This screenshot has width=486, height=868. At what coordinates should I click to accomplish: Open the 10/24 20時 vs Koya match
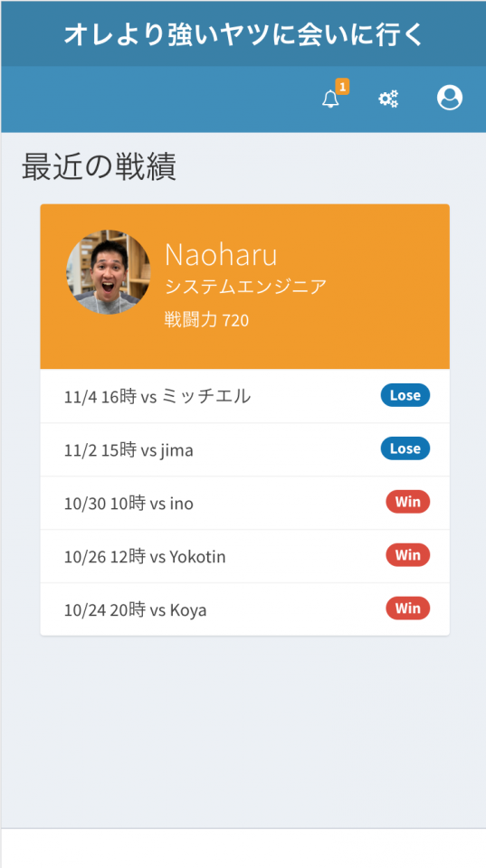pos(245,609)
